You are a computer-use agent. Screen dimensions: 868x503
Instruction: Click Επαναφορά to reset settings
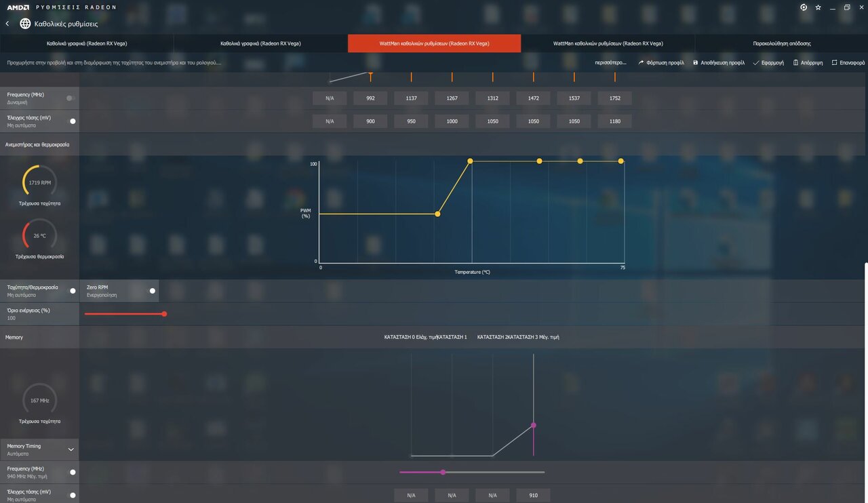coord(852,62)
